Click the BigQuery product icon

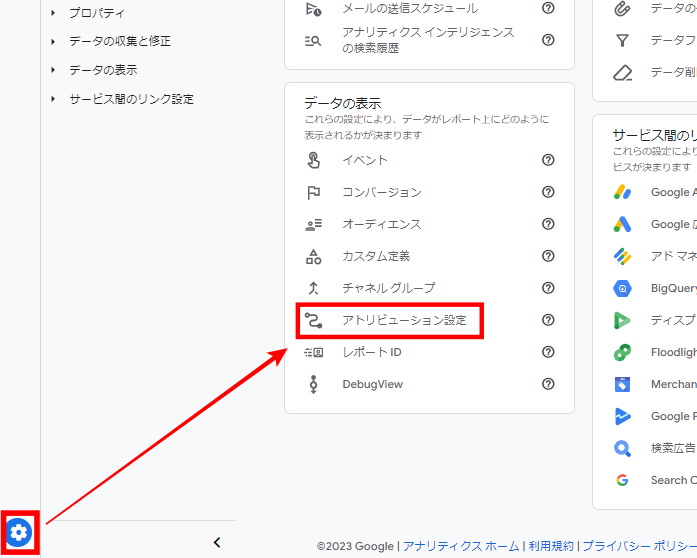click(x=623, y=288)
